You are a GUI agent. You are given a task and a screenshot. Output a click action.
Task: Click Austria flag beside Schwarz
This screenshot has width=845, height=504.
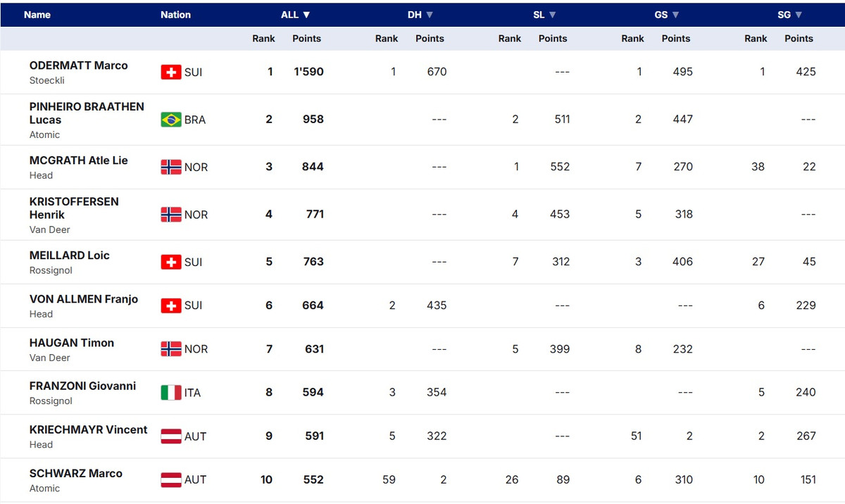click(x=171, y=480)
